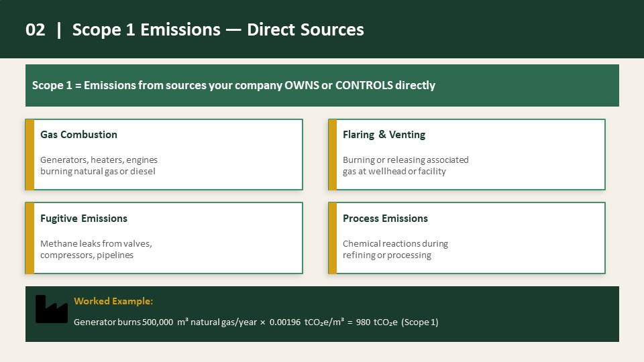644x362 pixels.
Task: Click the gold accent bar on Fugitive Emissions
Action: 30,238
